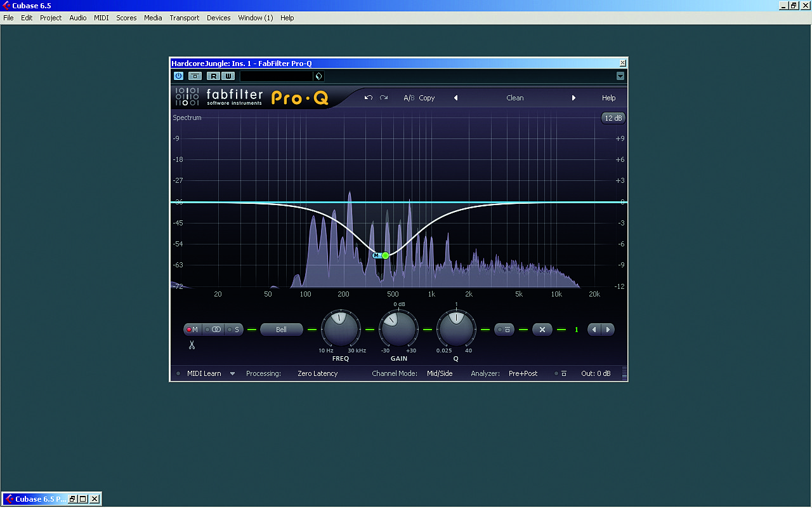
Task: Set band to stereo (linked circles)
Action: 214,330
